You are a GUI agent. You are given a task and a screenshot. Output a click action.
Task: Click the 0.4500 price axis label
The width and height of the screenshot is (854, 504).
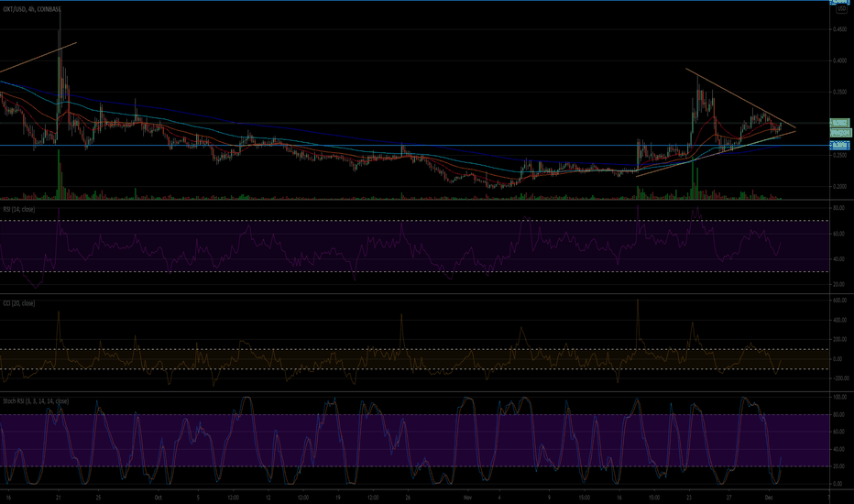pyautogui.click(x=839, y=30)
